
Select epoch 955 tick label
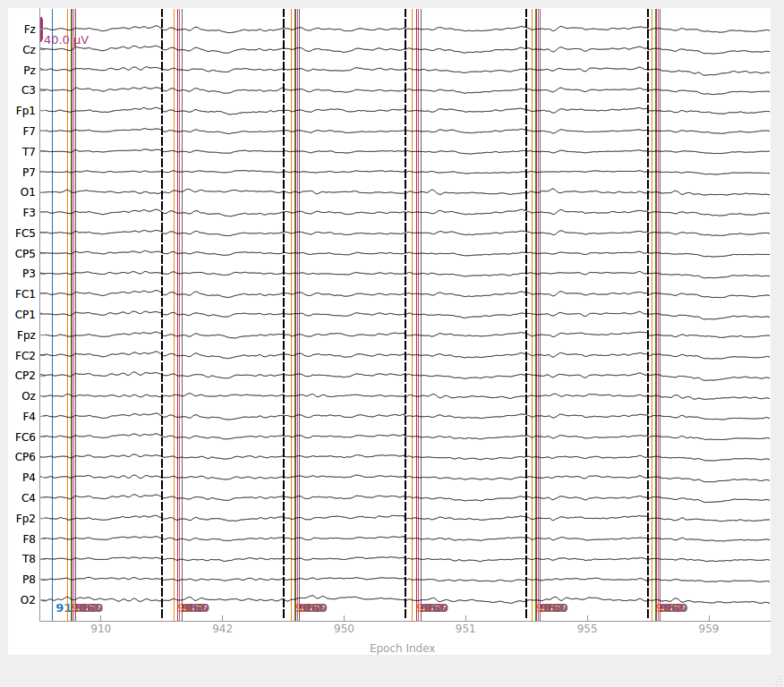coord(587,629)
